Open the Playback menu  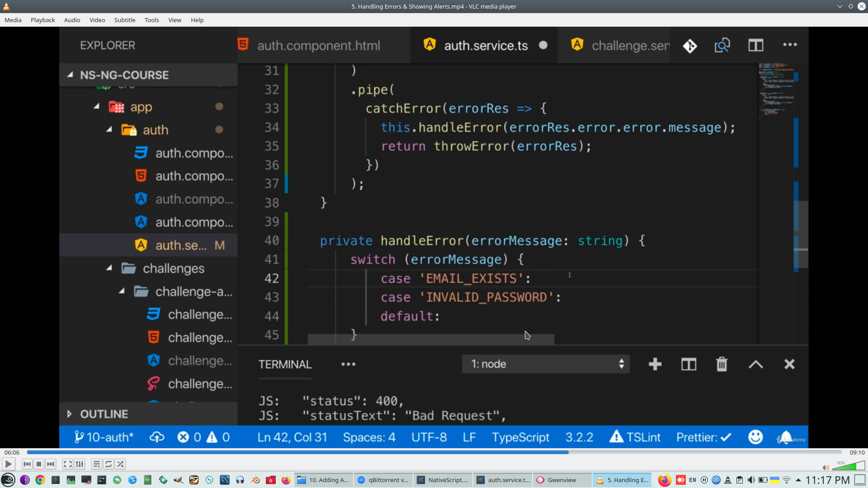tap(42, 20)
